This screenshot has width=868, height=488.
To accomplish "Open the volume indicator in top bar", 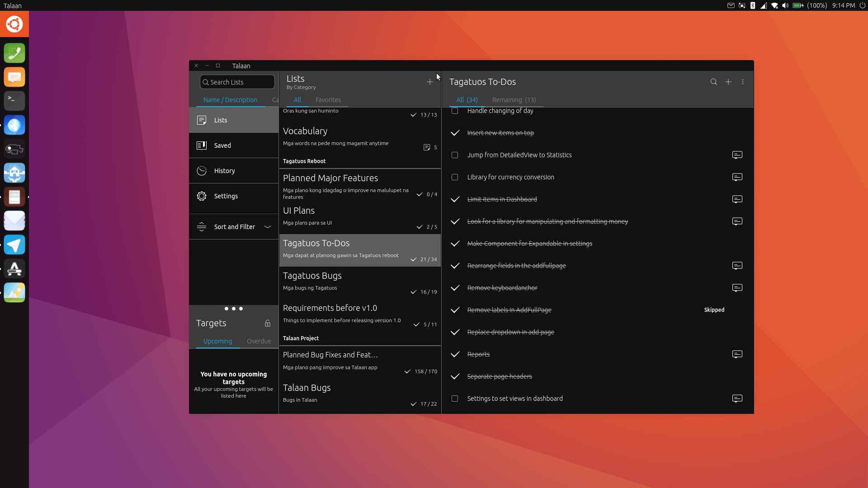I will tap(785, 5).
